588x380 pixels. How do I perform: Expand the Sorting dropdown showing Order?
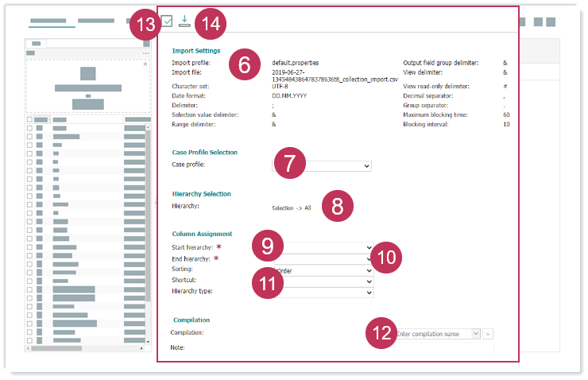322,270
